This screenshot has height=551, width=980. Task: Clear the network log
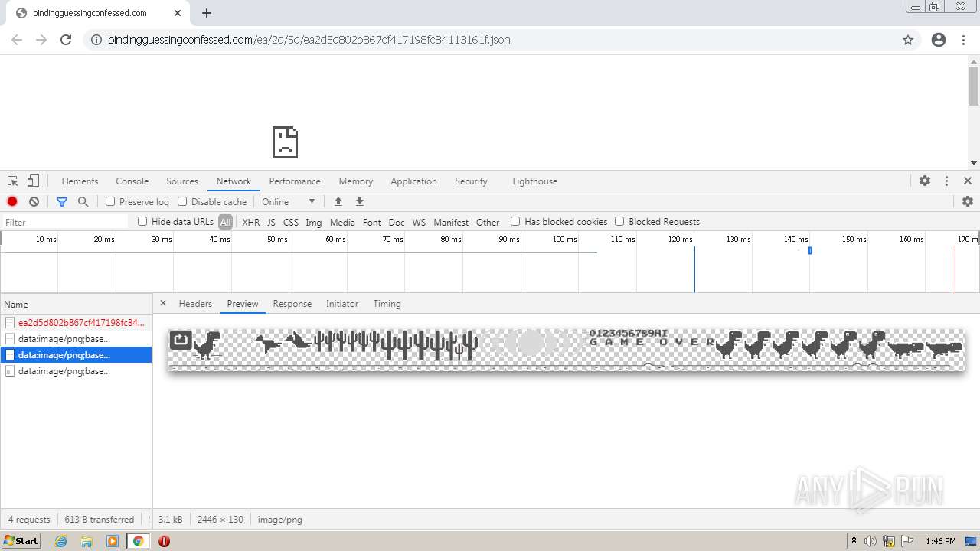[x=34, y=201]
